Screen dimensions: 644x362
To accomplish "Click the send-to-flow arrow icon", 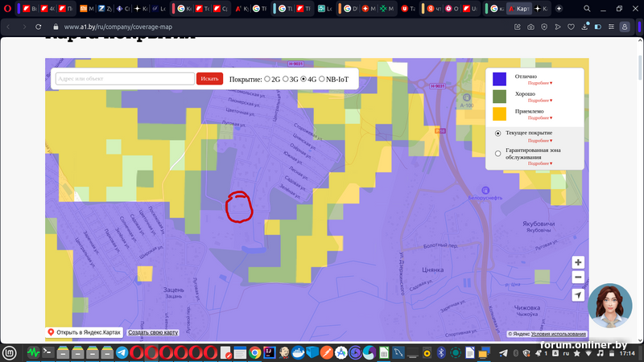I will 558,27.
